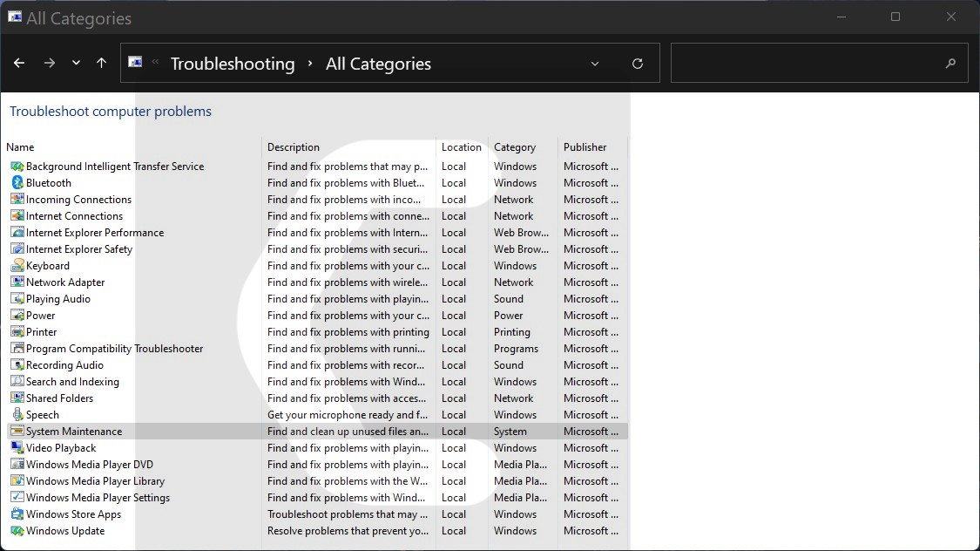Image resolution: width=980 pixels, height=551 pixels.
Task: Go up one level with up arrow
Action: point(101,63)
